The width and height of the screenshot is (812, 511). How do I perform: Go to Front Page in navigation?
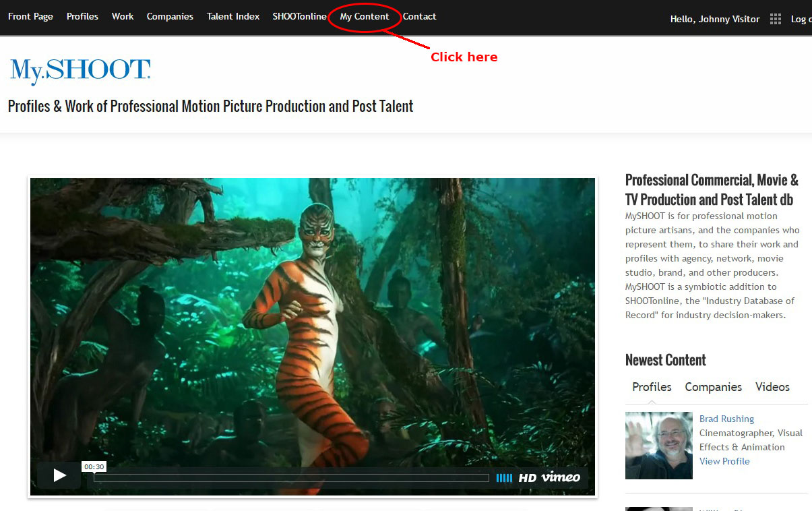click(x=30, y=16)
